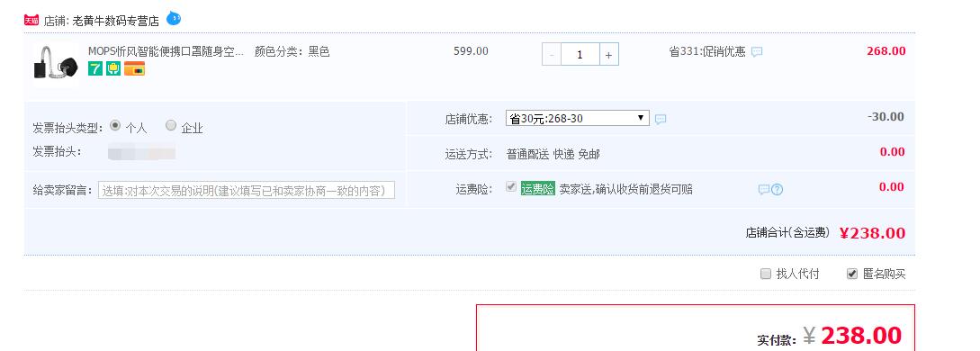Image resolution: width=980 pixels, height=351 pixels.
Task: Click the 给卖家留言 message input field
Action: [247, 191]
